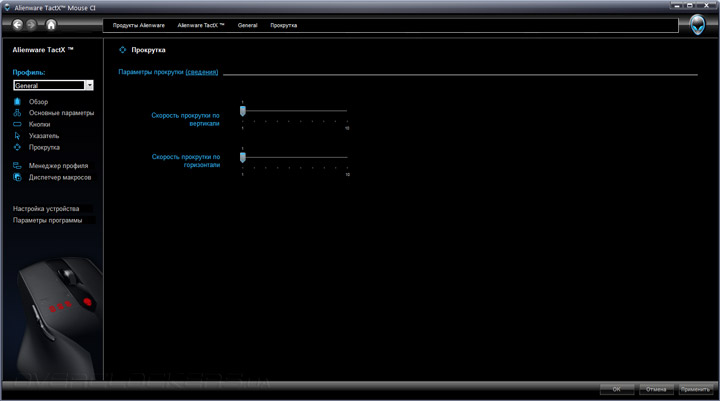Open the Указатель section
The height and width of the screenshot is (401, 720).
pyautogui.click(x=44, y=136)
